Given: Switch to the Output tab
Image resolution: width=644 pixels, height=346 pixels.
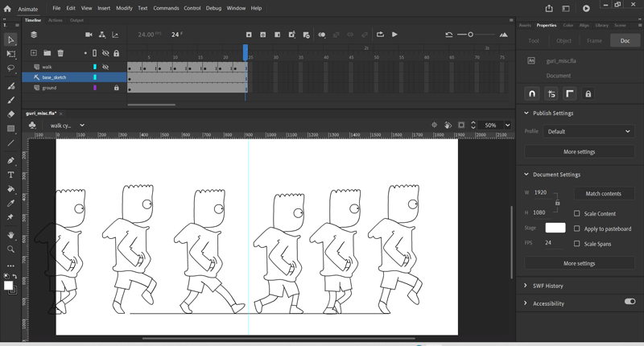Looking at the screenshot, I should tap(76, 20).
